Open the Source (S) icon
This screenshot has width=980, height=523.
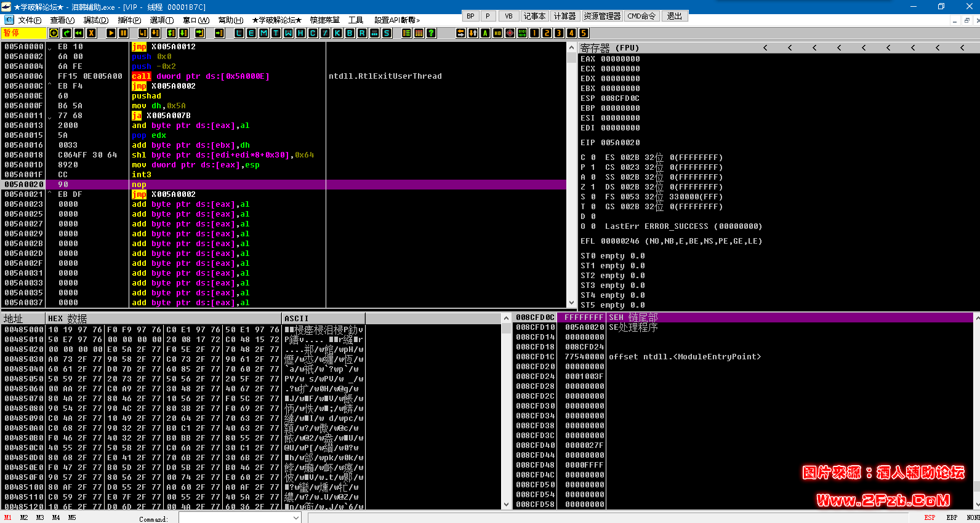[387, 33]
